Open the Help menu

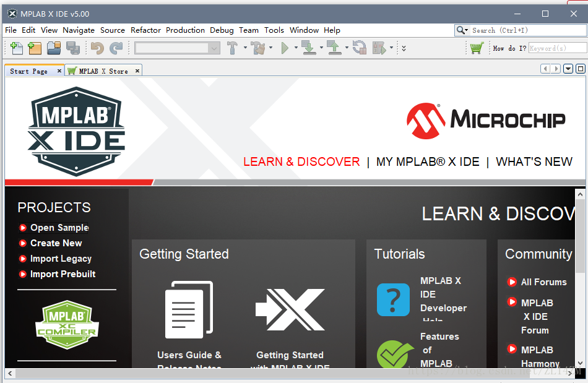tap(332, 30)
